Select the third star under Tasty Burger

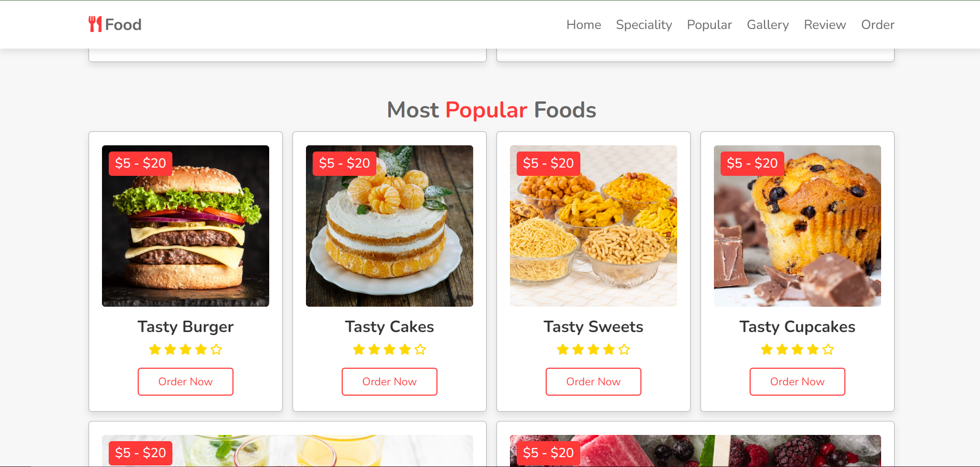click(185, 349)
